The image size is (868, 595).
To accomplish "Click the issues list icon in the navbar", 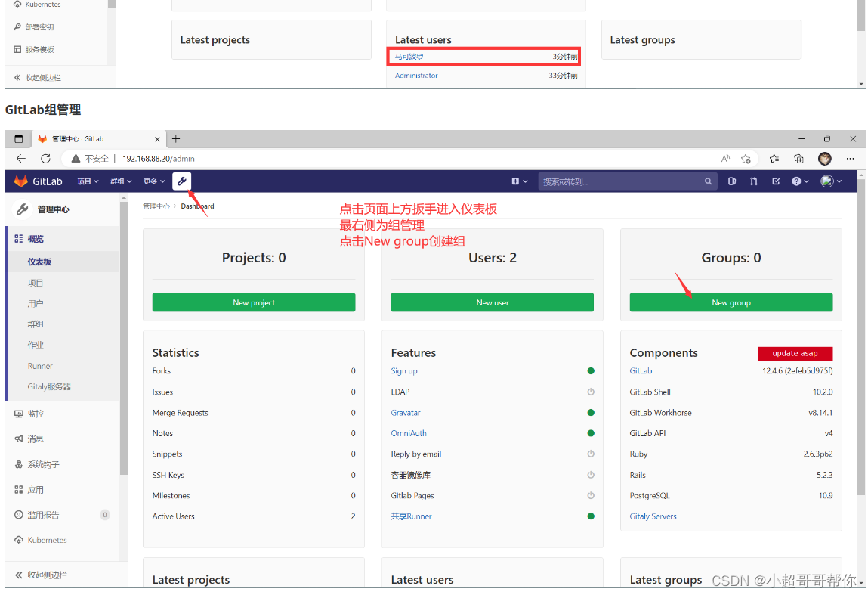I will pos(732,181).
